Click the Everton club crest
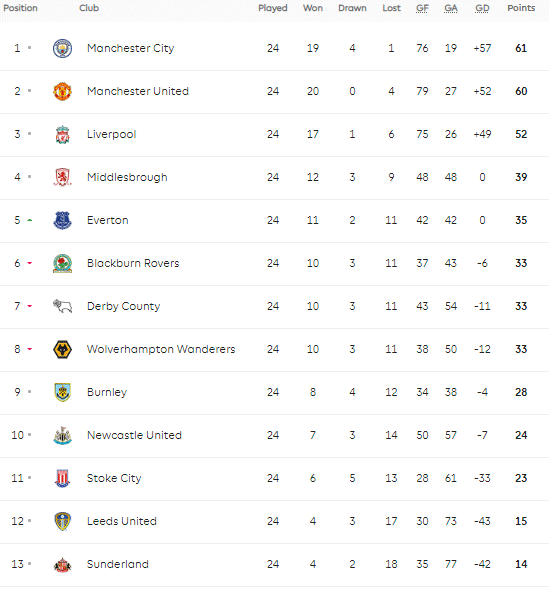The width and height of the screenshot is (549, 589). pos(62,220)
